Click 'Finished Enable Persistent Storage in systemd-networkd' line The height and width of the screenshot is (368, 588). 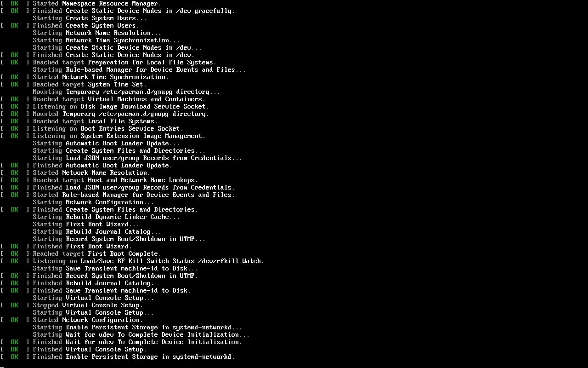pos(118,356)
